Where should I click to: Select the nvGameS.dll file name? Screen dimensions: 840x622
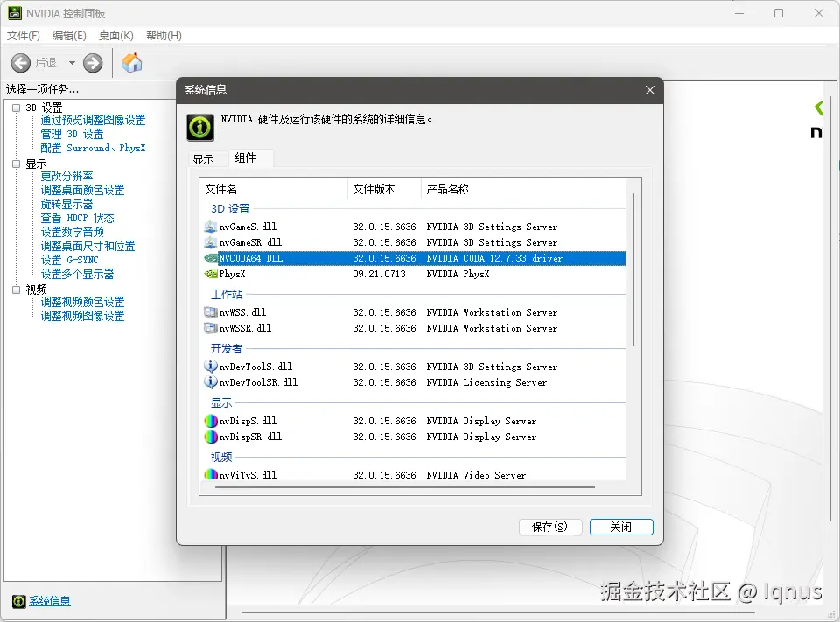(x=248, y=227)
